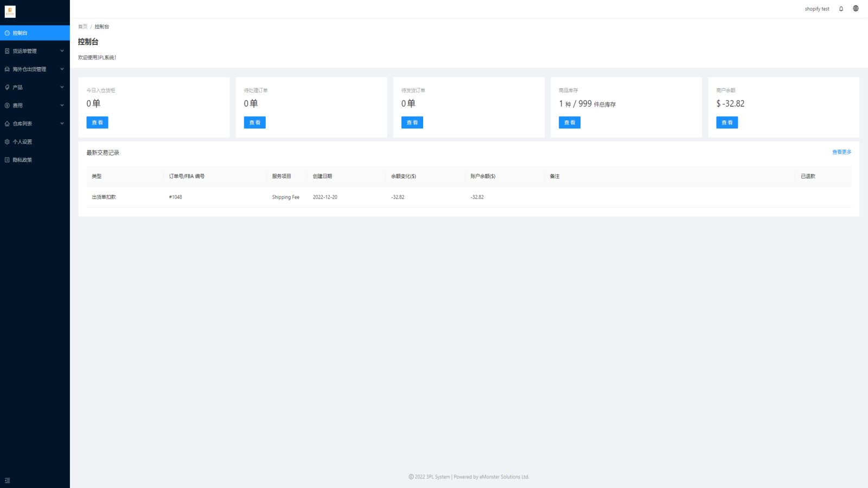Click the 最新交易记录 section title

pos(103,153)
